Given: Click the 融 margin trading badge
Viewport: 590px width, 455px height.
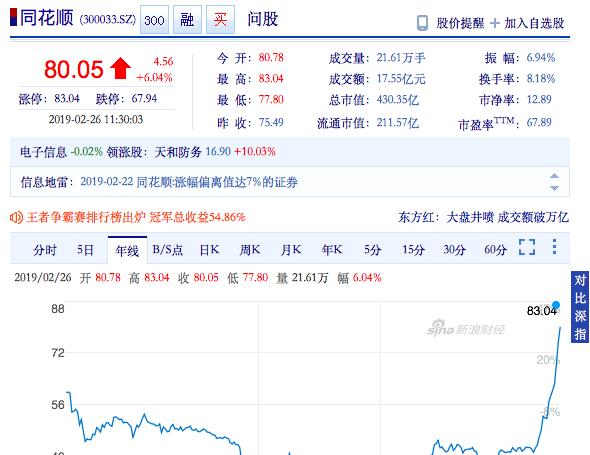Looking at the screenshot, I should 187,20.
